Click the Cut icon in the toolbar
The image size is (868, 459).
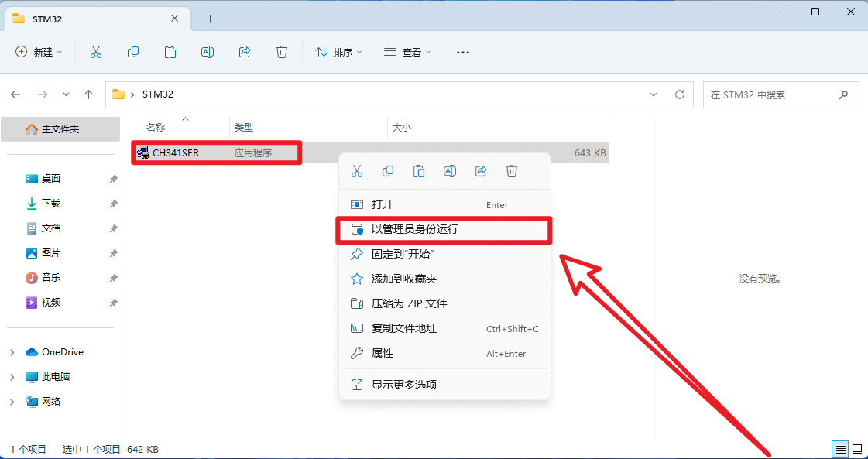[96, 52]
